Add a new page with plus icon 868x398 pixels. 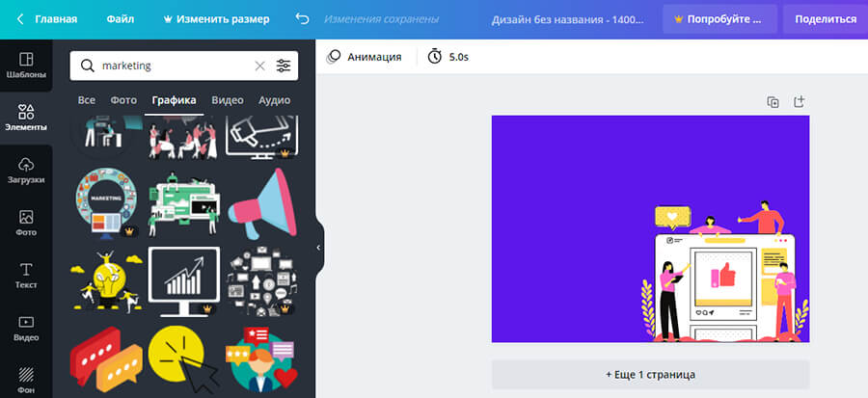coord(799,101)
